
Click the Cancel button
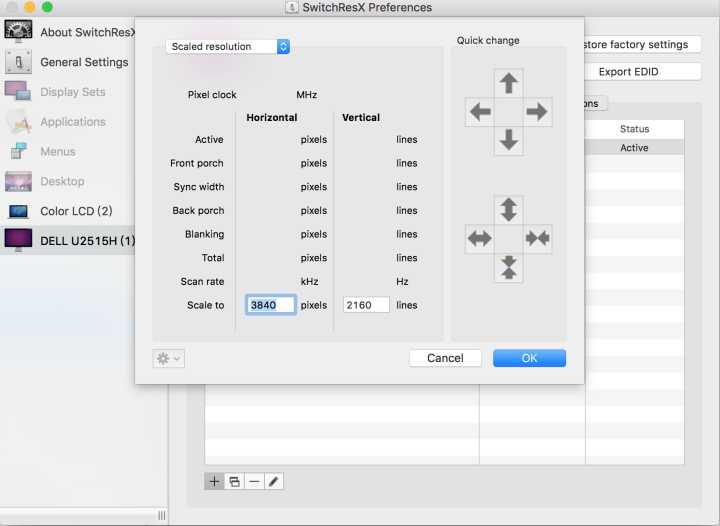coord(445,358)
